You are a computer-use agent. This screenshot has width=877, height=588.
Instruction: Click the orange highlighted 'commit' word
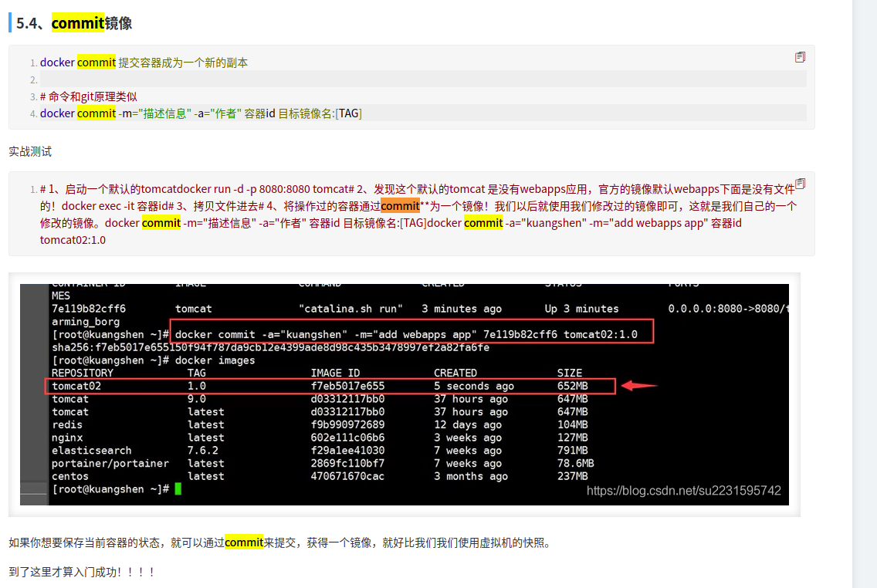pos(400,206)
